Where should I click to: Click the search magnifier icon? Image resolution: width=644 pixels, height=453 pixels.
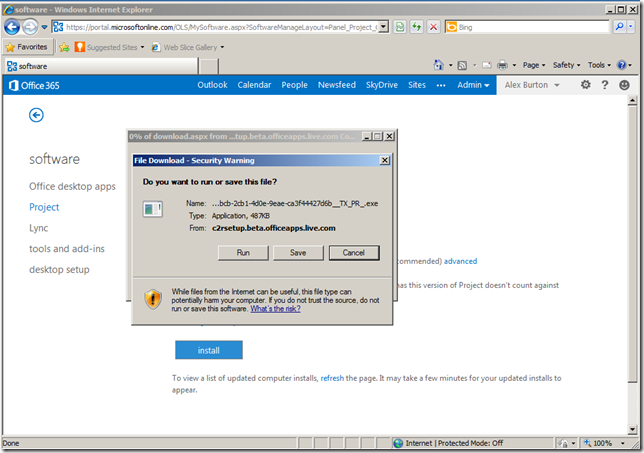(x=619, y=27)
